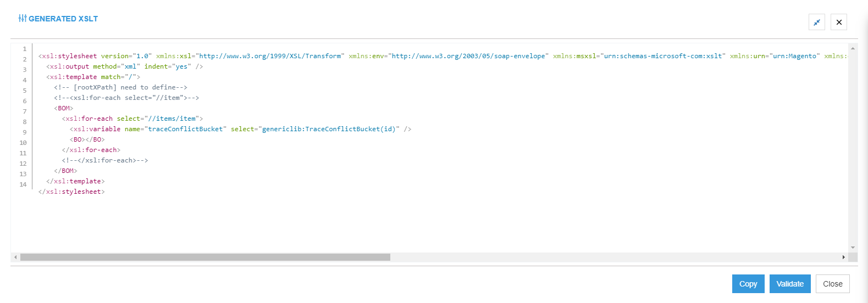
Task: Click line number 1 in the gutter
Action: (x=24, y=49)
